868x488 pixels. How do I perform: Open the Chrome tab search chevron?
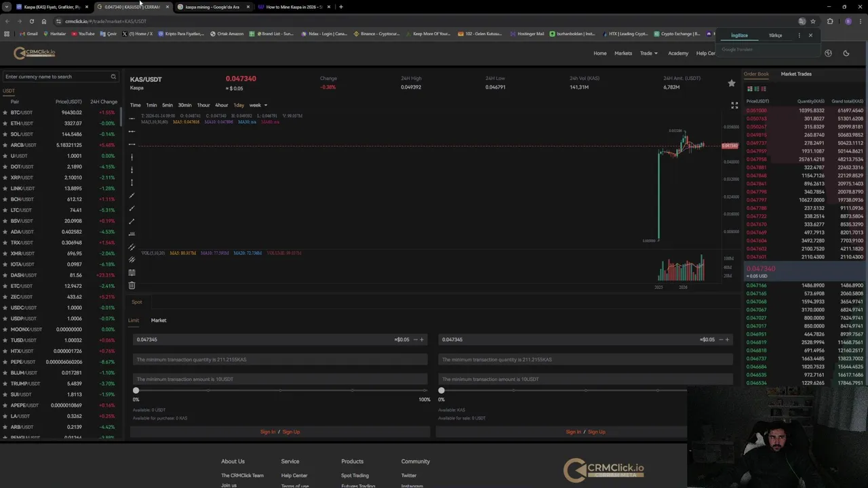pyautogui.click(x=7, y=7)
